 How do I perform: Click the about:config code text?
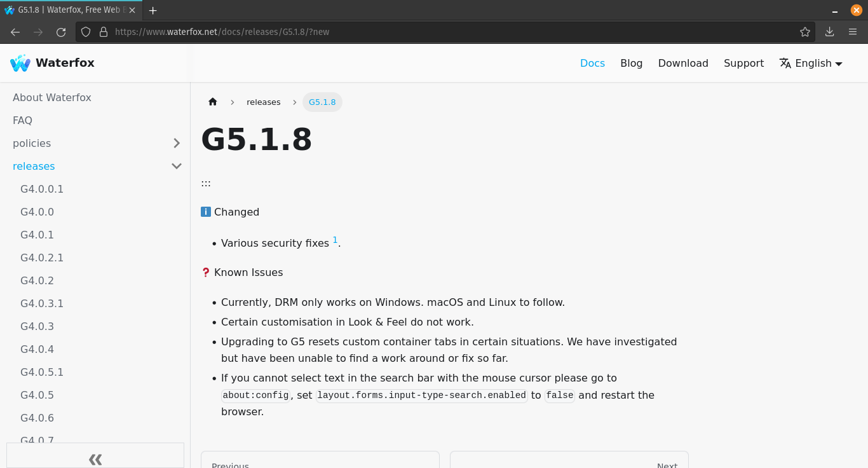(256, 395)
